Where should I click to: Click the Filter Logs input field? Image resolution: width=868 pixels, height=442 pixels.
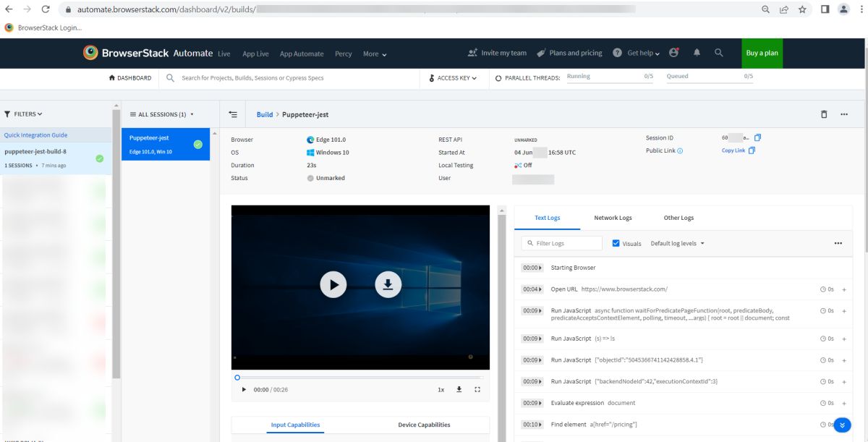click(562, 243)
